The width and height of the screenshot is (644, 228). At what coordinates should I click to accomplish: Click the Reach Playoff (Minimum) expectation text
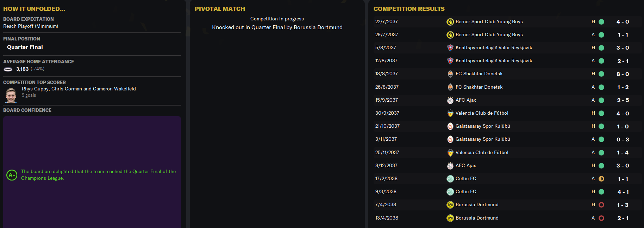[x=31, y=26]
